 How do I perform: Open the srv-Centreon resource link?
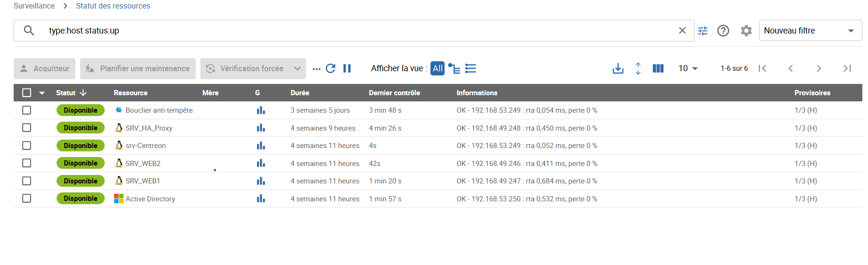(x=145, y=146)
